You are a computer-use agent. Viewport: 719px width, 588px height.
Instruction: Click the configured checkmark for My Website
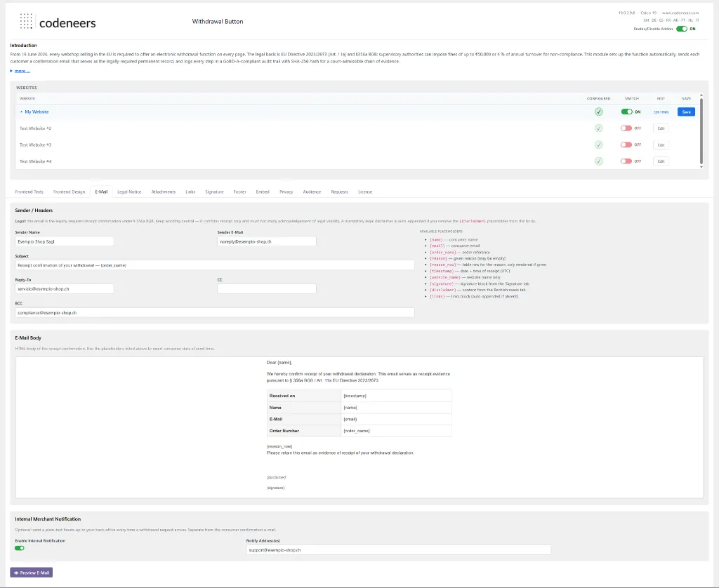598,112
